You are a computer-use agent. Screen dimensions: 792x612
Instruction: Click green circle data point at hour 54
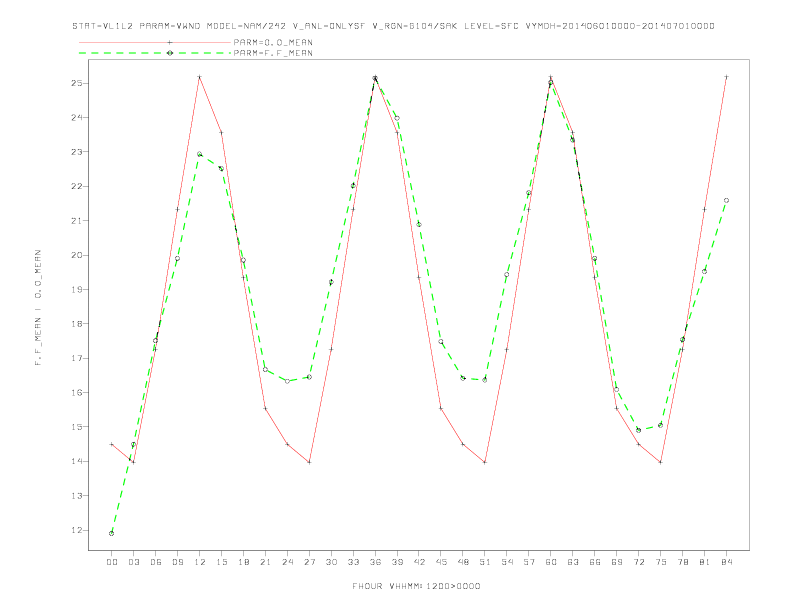tap(507, 275)
